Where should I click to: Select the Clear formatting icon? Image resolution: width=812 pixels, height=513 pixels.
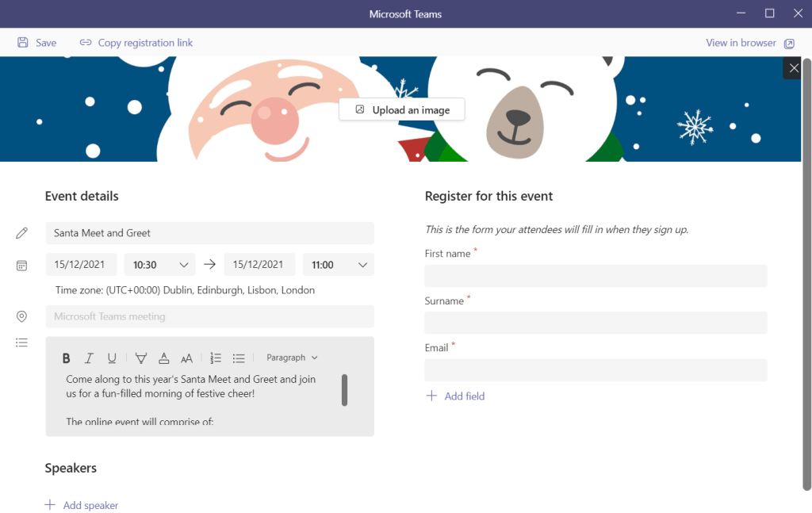[140, 358]
